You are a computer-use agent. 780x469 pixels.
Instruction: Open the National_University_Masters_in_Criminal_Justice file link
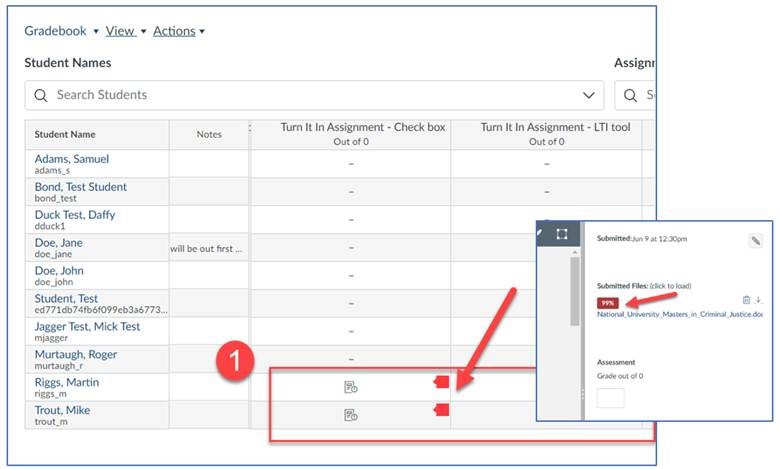pos(679,314)
